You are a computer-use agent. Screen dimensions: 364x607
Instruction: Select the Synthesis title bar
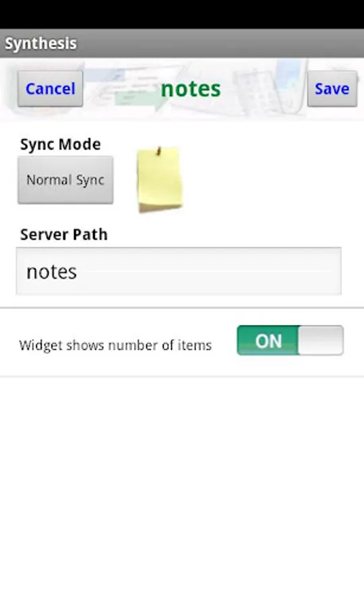point(182,43)
